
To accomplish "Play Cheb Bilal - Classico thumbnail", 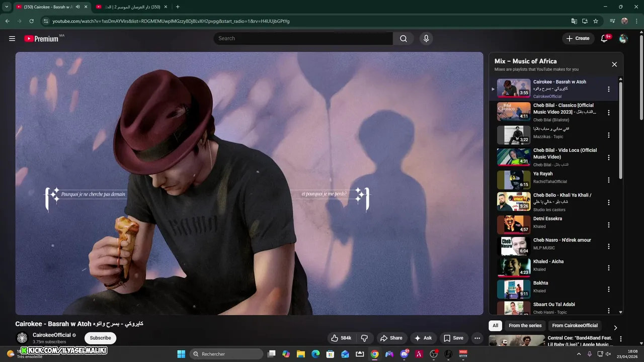I will pos(514,112).
